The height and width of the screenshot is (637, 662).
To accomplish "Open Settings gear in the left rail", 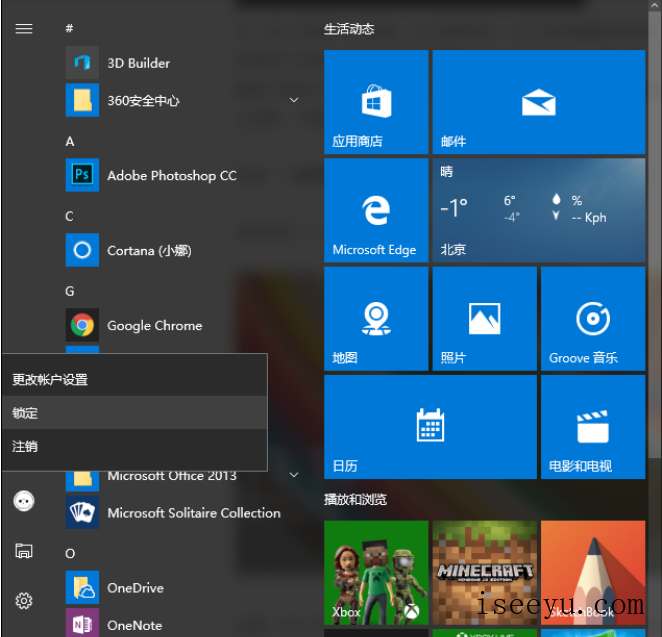I will [24, 601].
